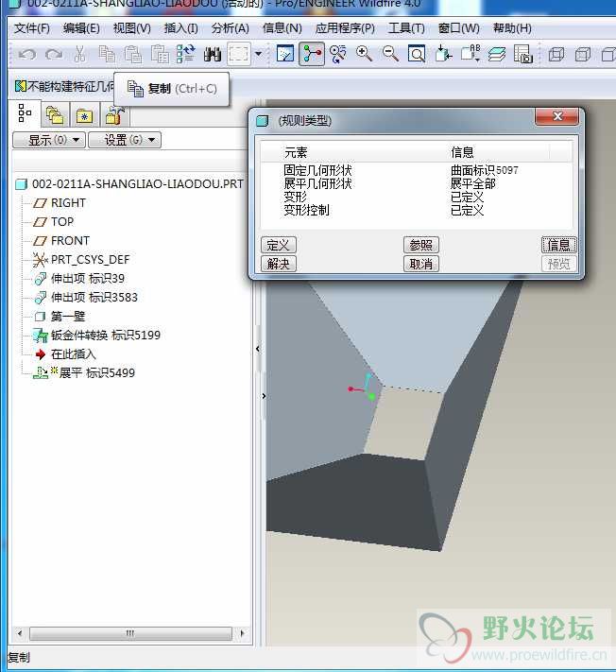Select 展平几何形状 element row

pos(416,183)
